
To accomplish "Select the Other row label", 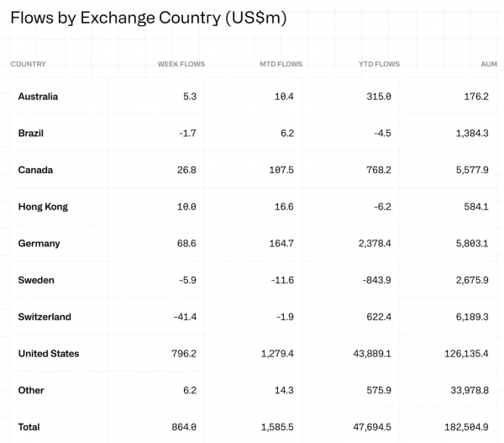I will coord(31,390).
